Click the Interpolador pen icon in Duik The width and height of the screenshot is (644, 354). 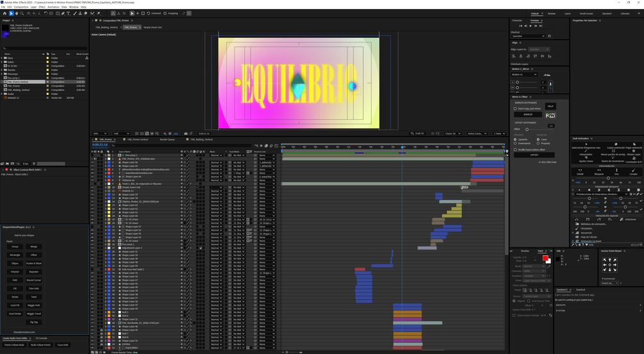(586, 151)
